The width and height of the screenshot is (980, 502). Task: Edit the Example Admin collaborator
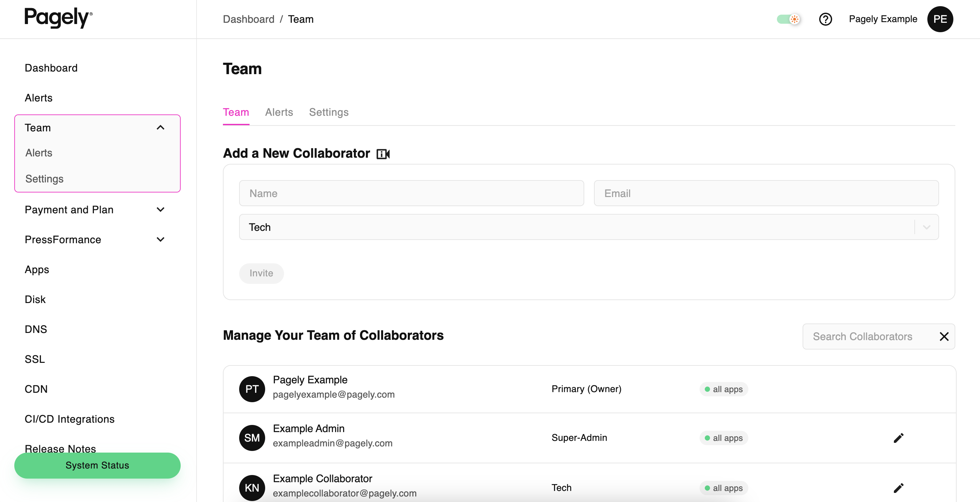coord(898,438)
